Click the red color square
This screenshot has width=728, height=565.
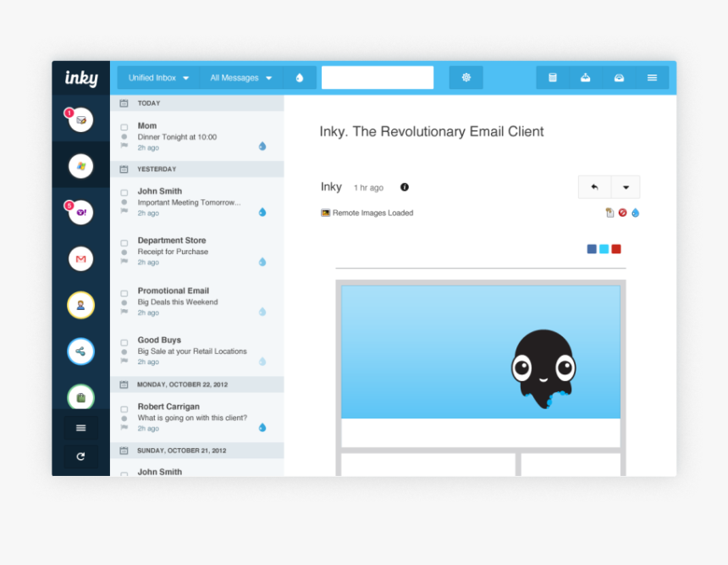coord(616,249)
